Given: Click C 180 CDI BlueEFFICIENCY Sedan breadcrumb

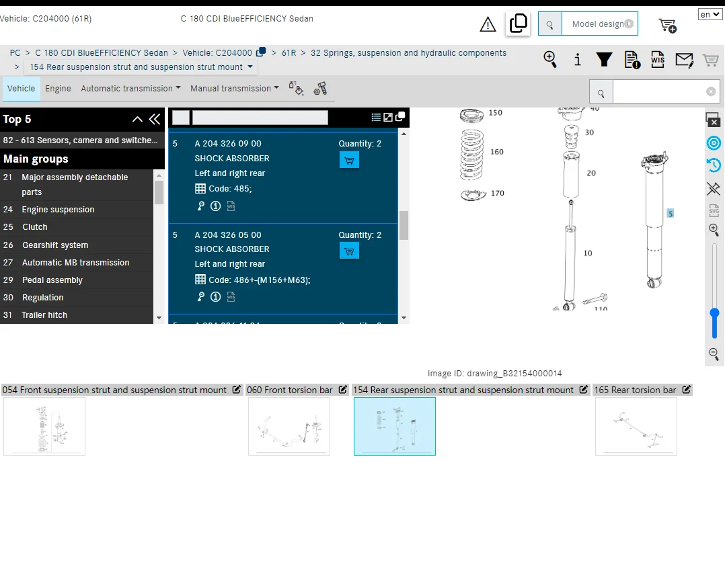Looking at the screenshot, I should (x=102, y=52).
